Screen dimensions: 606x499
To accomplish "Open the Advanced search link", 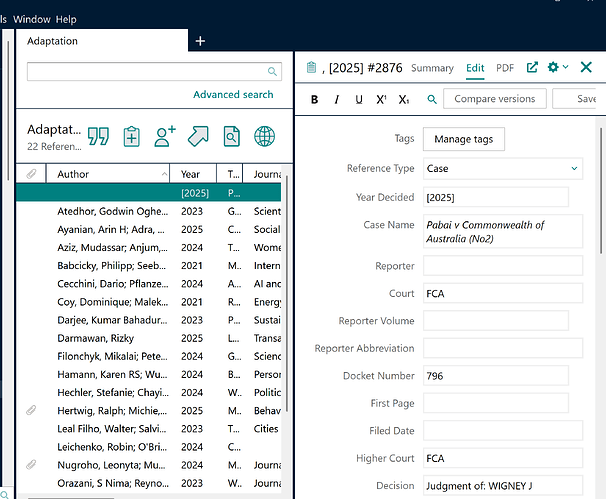I will coord(233,94).
